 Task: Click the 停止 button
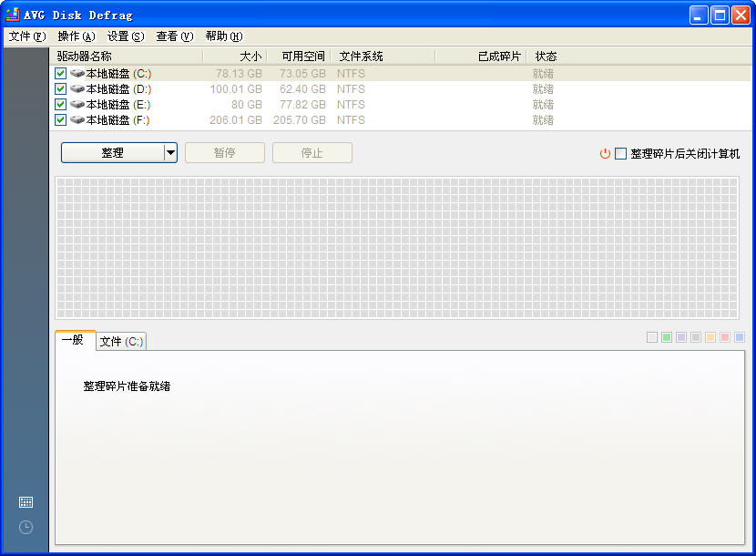pos(312,153)
